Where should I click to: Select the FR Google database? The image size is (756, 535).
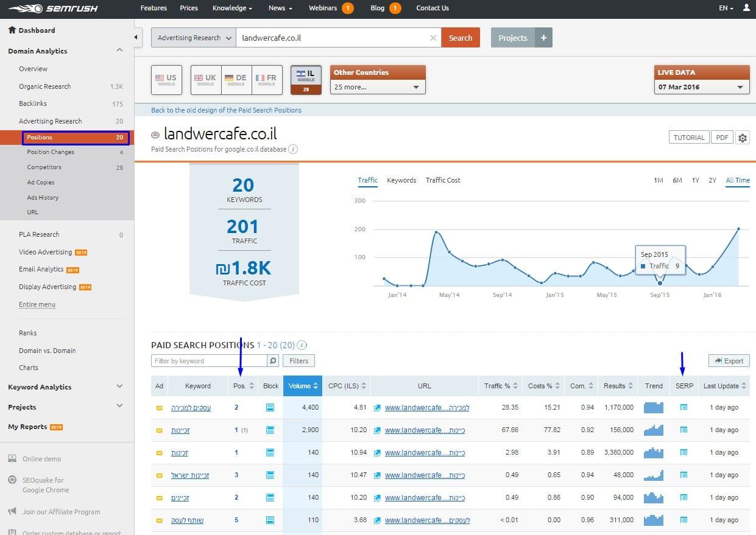pyautogui.click(x=267, y=80)
